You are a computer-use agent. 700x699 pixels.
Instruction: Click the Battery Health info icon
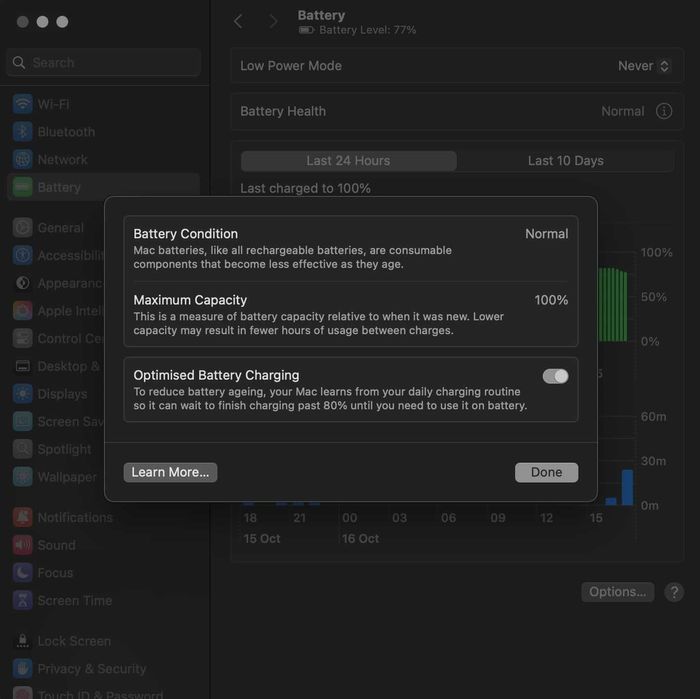(x=663, y=111)
